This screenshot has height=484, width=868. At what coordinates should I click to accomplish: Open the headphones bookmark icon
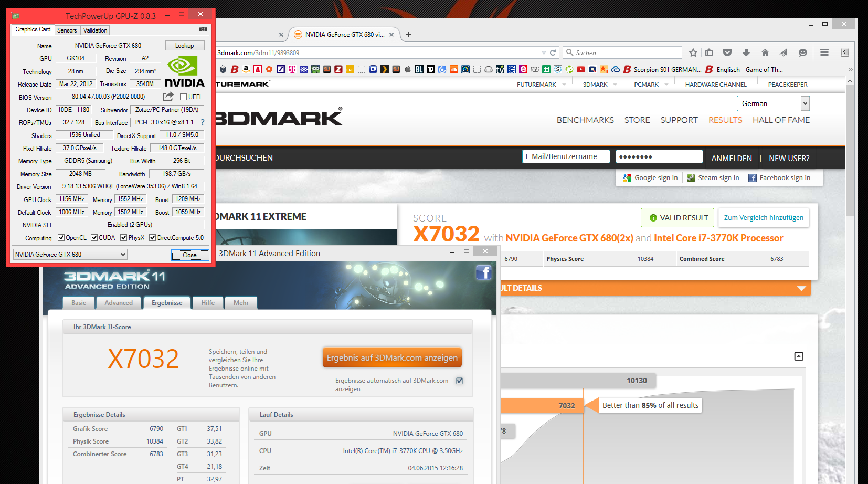tap(489, 69)
